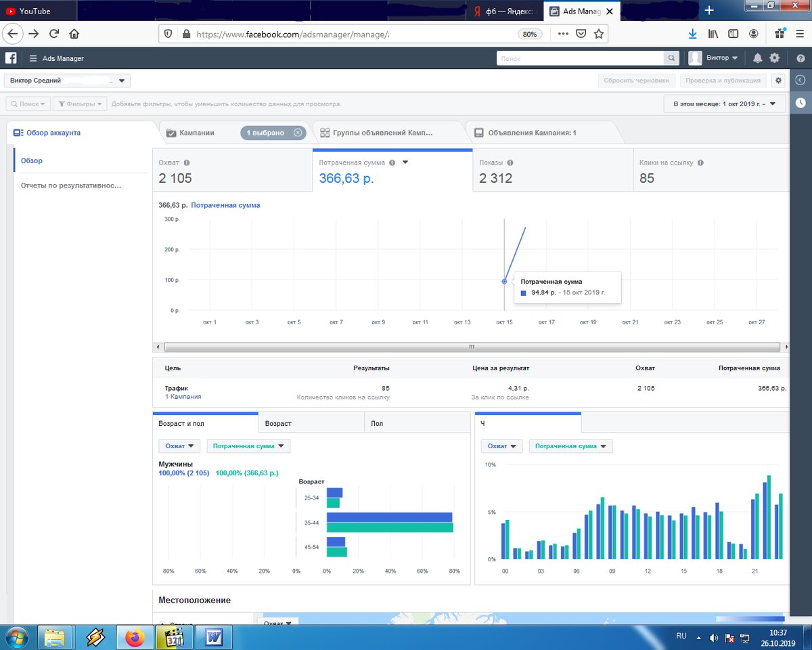Go back with the browser back arrow
Viewport: 812px width, 650px height.
coord(14,33)
